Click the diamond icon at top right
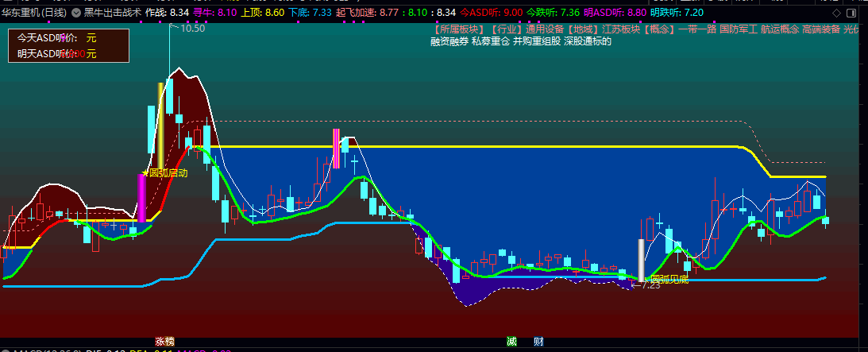868x352 pixels. (836, 12)
